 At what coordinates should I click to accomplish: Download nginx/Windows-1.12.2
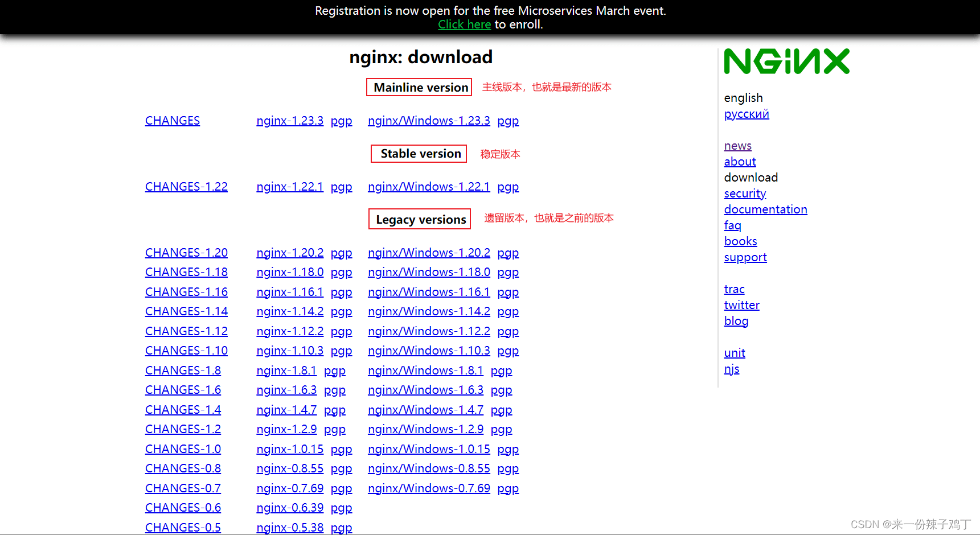coord(429,331)
